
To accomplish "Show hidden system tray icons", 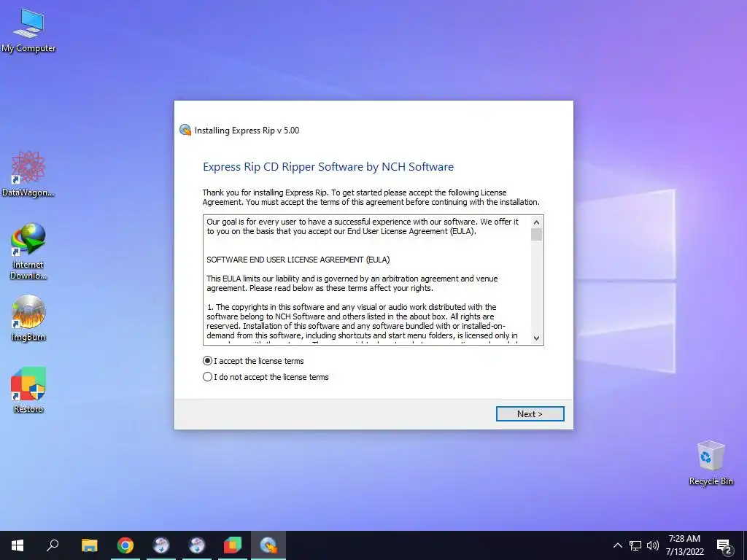I will click(617, 545).
